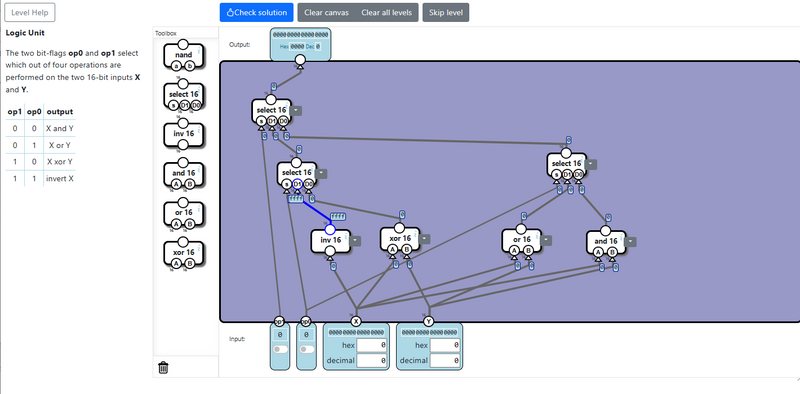Toggle the op1 input switch
The height and width of the screenshot is (394, 800).
(x=280, y=350)
